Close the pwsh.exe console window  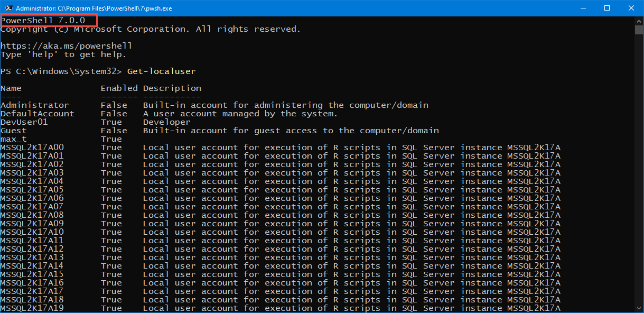(x=631, y=8)
